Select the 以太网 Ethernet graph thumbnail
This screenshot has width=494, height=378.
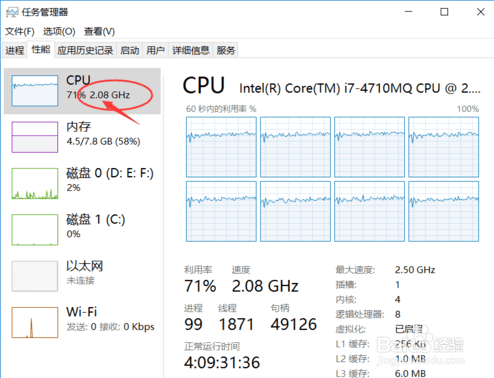coord(35,276)
